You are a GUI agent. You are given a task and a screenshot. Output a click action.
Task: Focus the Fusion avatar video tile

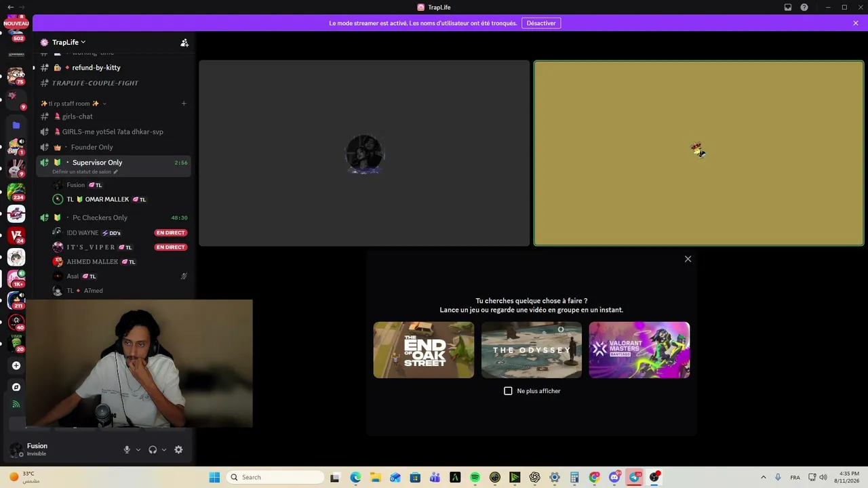[364, 153]
